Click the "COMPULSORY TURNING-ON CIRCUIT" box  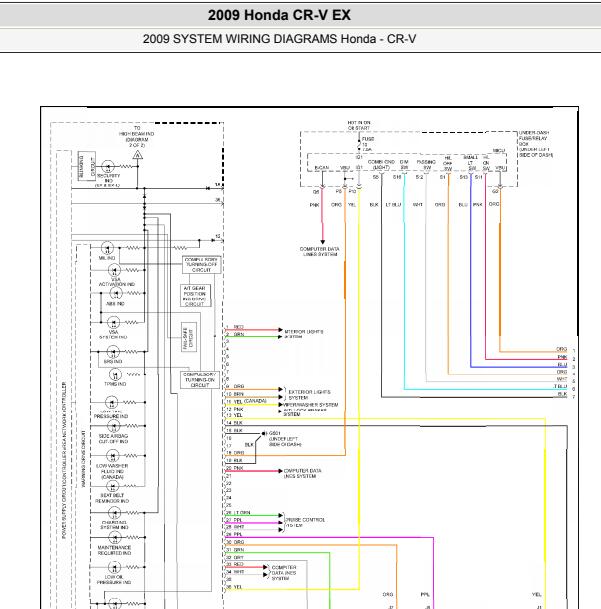[200, 379]
